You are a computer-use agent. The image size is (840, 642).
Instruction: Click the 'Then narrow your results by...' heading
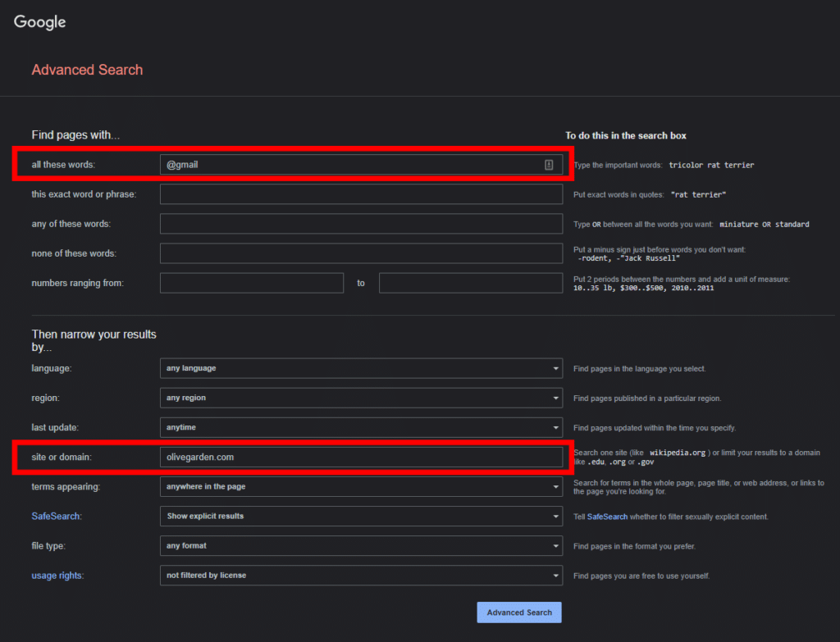click(x=94, y=340)
